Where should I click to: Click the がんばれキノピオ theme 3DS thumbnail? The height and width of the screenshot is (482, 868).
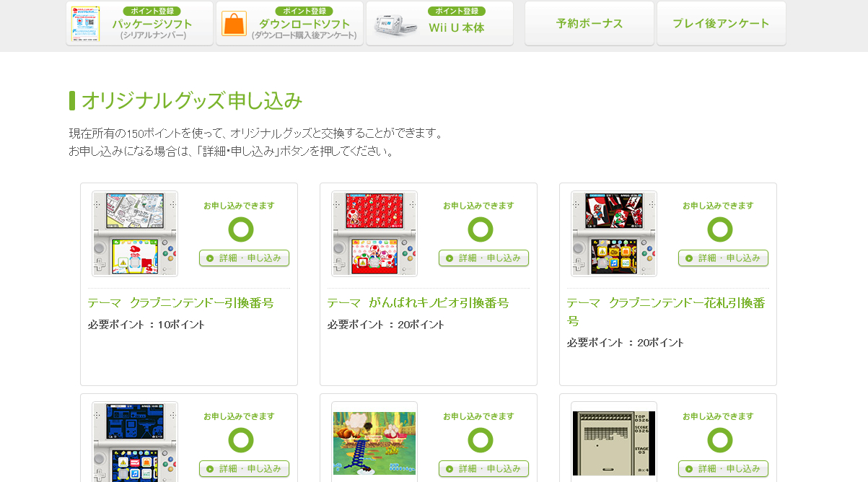(374, 234)
